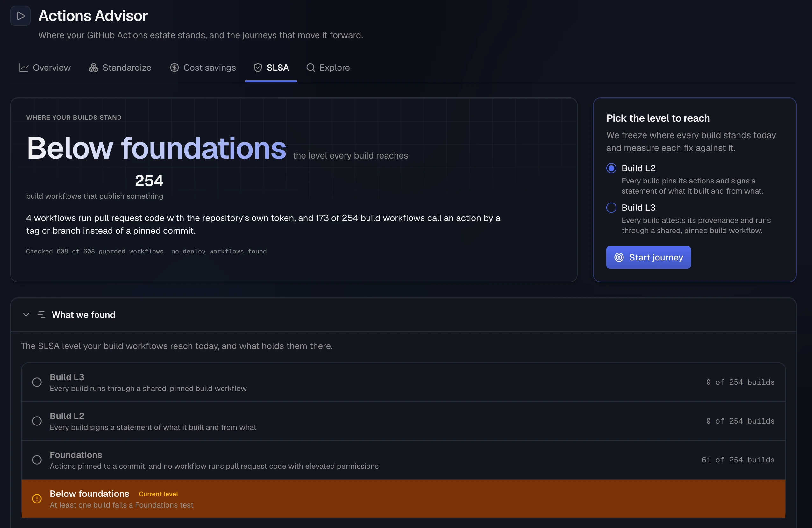Click the Actions Advisor page title

pyautogui.click(x=93, y=16)
